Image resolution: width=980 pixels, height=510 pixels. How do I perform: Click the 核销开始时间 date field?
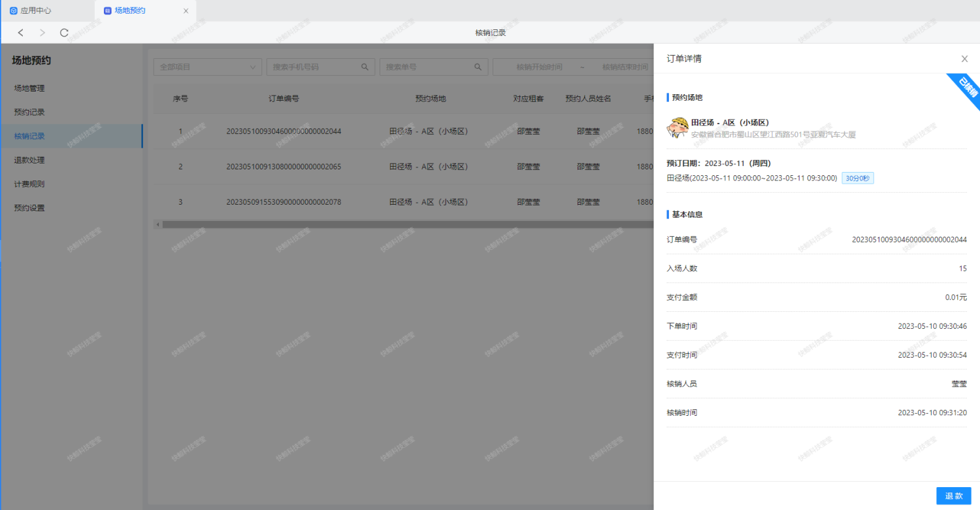(539, 67)
